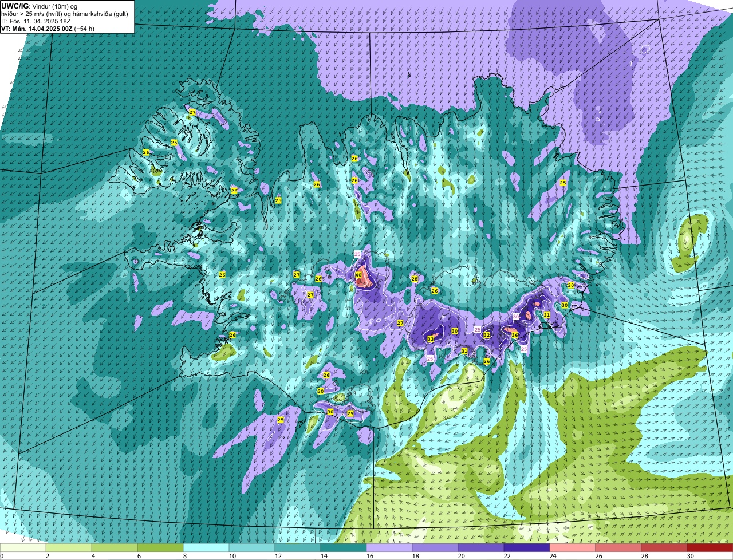The height and width of the screenshot is (560, 733).
Task: Click tick label 12 on the color scale
Action: coord(278,556)
